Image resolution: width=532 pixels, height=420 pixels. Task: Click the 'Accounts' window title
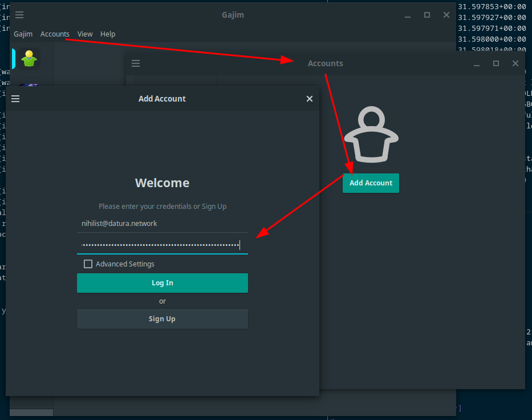pos(326,63)
